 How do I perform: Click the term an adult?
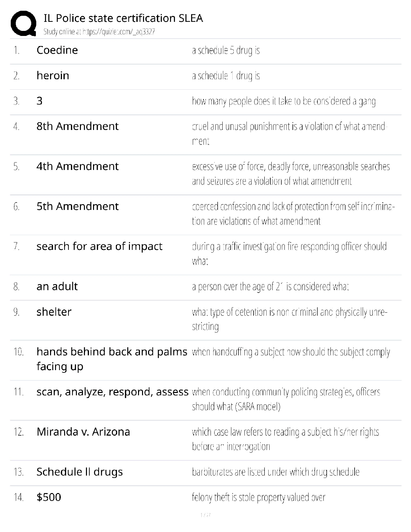[x=57, y=286]
